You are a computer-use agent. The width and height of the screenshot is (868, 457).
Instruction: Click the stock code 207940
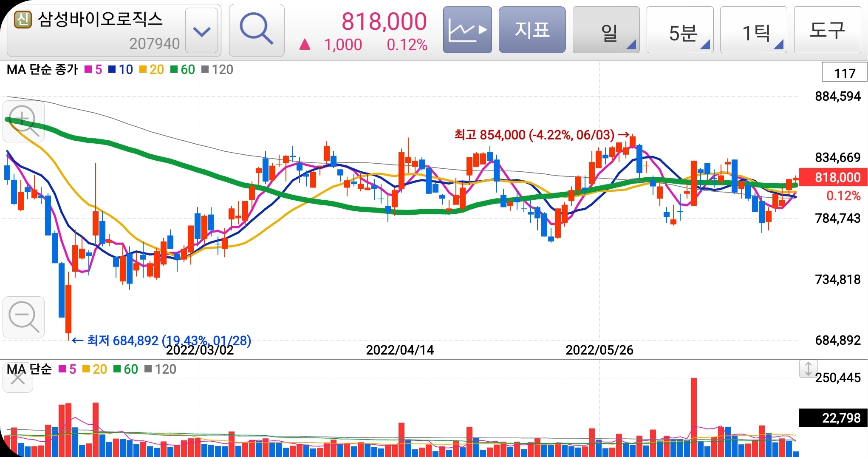pos(155,43)
